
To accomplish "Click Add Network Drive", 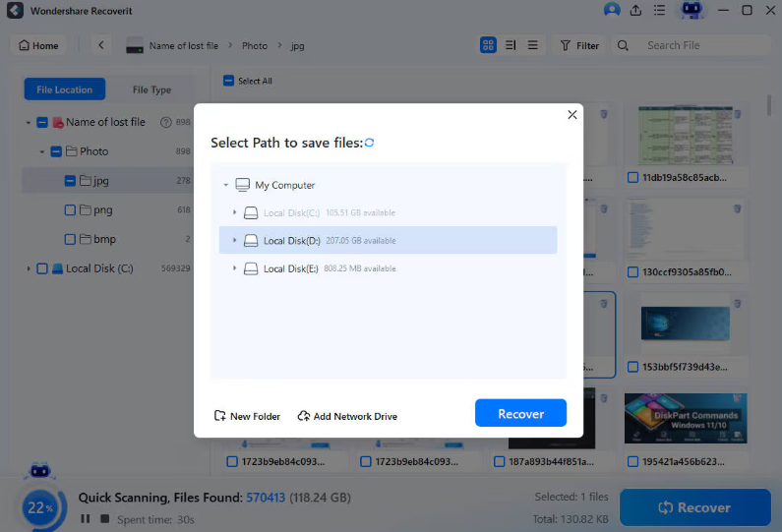I will point(347,416).
